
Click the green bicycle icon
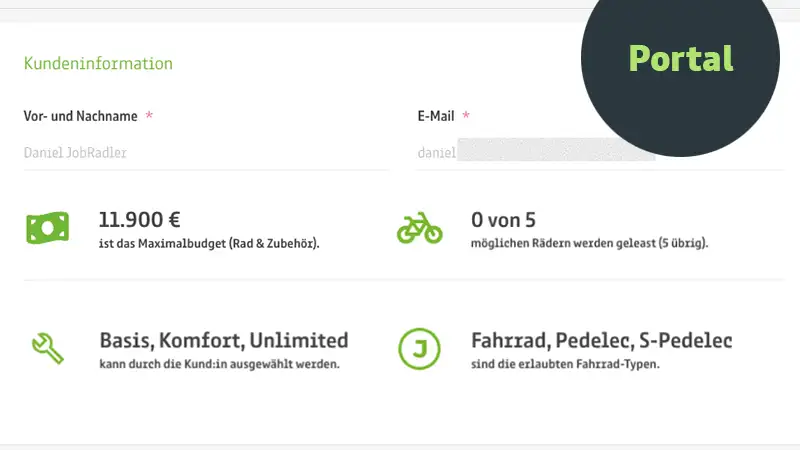click(419, 229)
